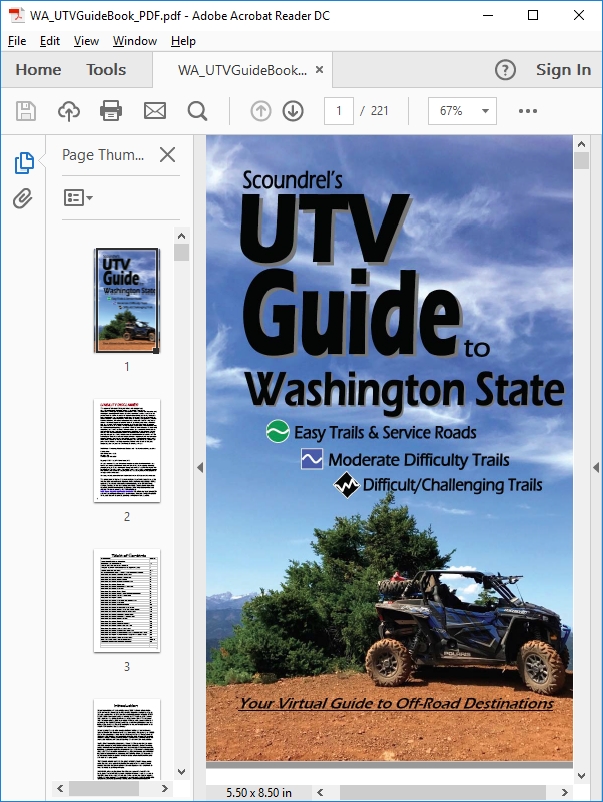Screen dimensions: 603x802
Task: Toggle Page Thumbnails panel icon
Action: [x=24, y=163]
